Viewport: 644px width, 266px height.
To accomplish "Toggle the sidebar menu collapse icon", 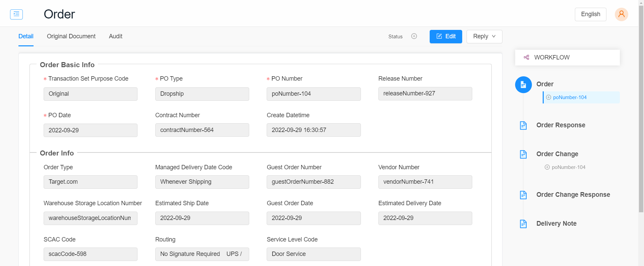I will tap(16, 14).
